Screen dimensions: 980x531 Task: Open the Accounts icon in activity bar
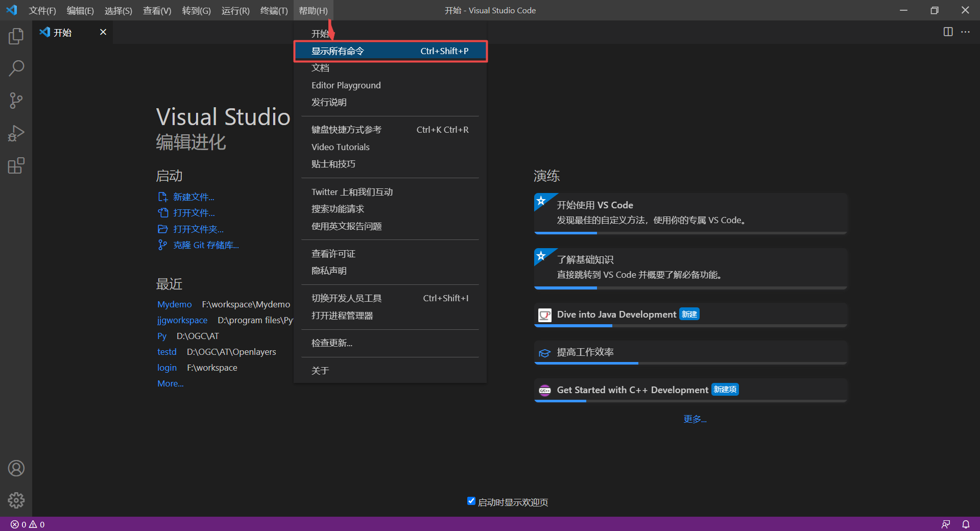[16, 468]
